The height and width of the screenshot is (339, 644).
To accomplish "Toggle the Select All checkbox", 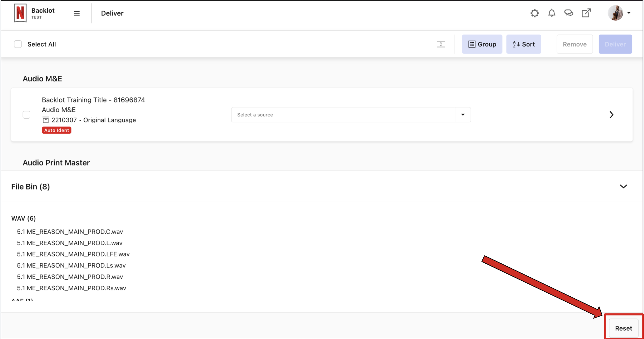I will 18,44.
